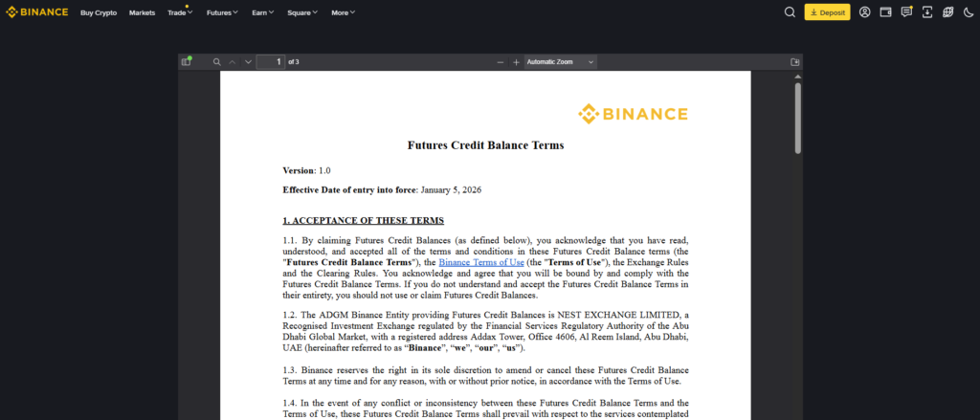Click the page number input field
Screen dimensions: 980x420
(271, 62)
